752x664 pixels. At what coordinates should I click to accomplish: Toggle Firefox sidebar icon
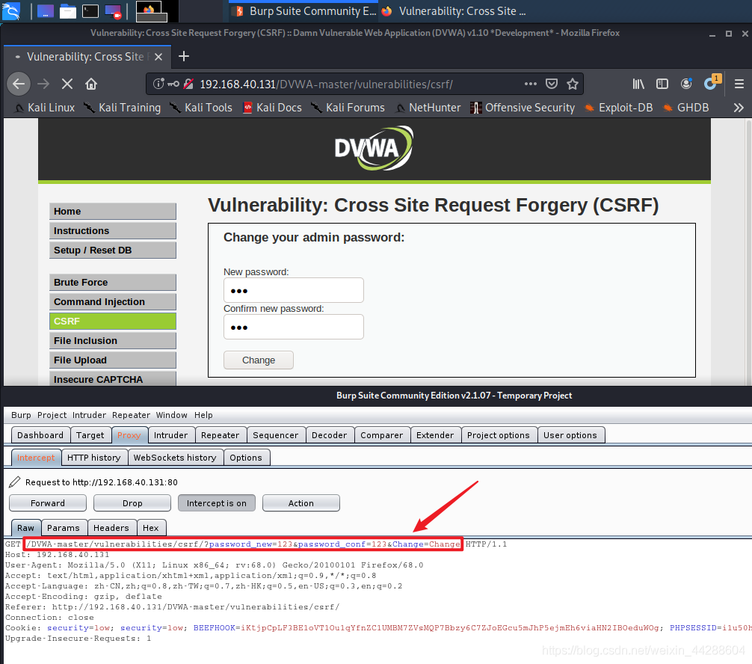pyautogui.click(x=662, y=84)
